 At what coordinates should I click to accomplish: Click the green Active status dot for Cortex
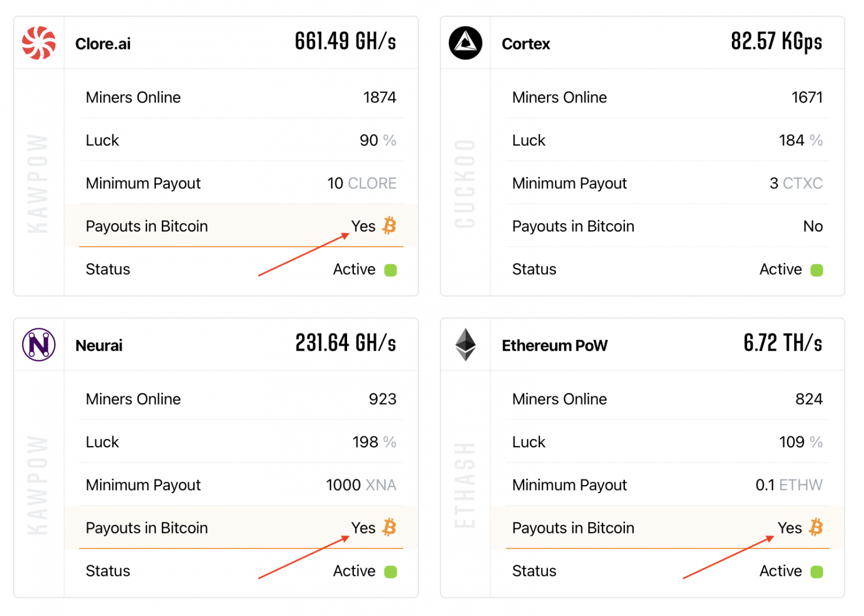pyautogui.click(x=817, y=270)
